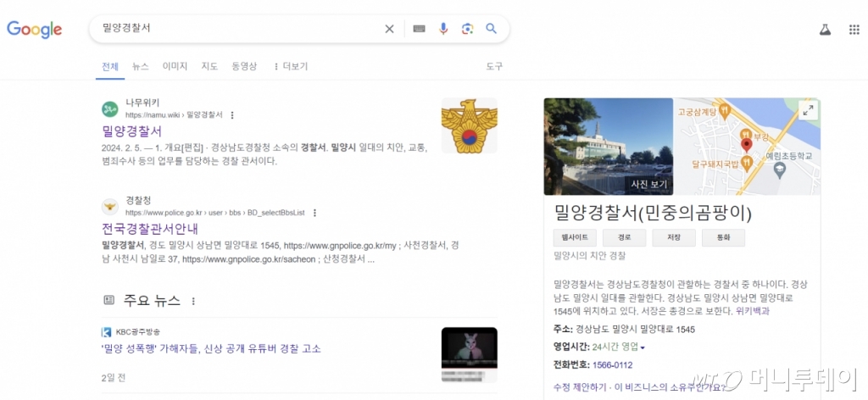Open the 사진 보기 police station photo
This screenshot has height=400, width=868.
click(608, 147)
